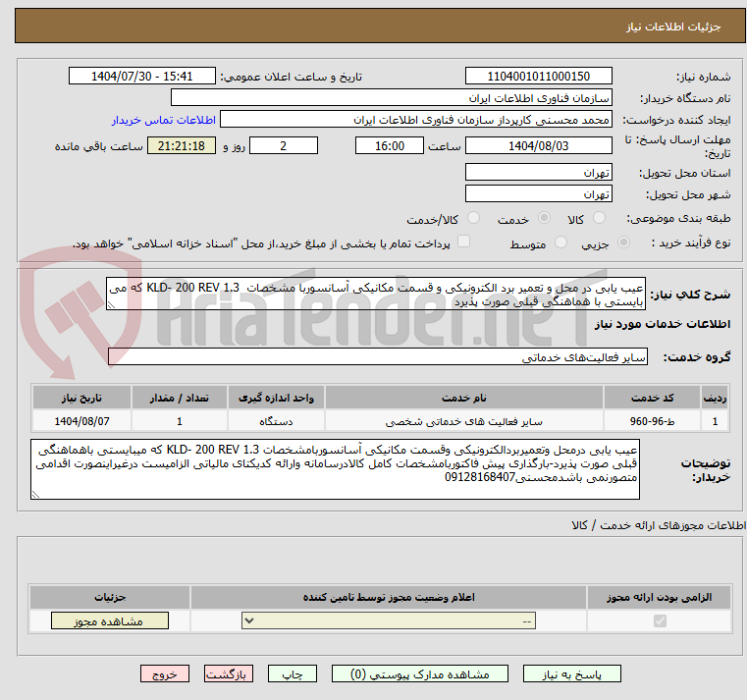Click need date cell 1404/08/07
Viewport: 747px width, 700px height.
click(x=81, y=422)
